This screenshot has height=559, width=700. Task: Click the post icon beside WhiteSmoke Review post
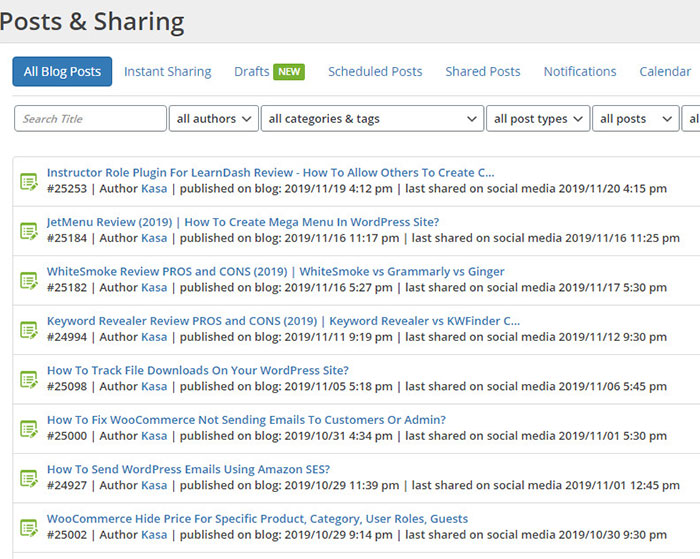29,280
